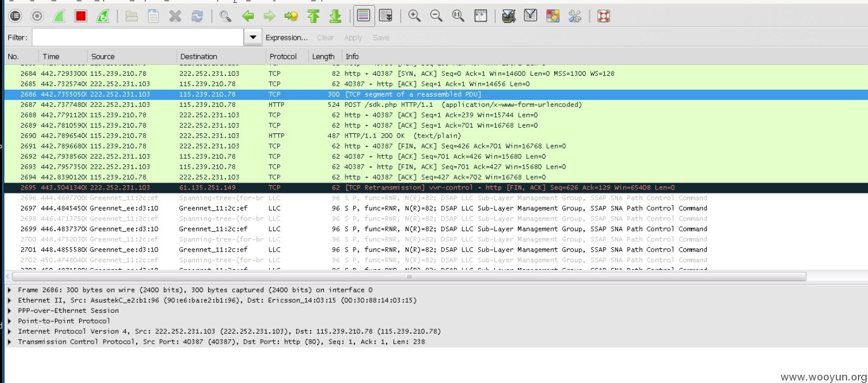Toggle auto scroll during live capture

(x=385, y=16)
